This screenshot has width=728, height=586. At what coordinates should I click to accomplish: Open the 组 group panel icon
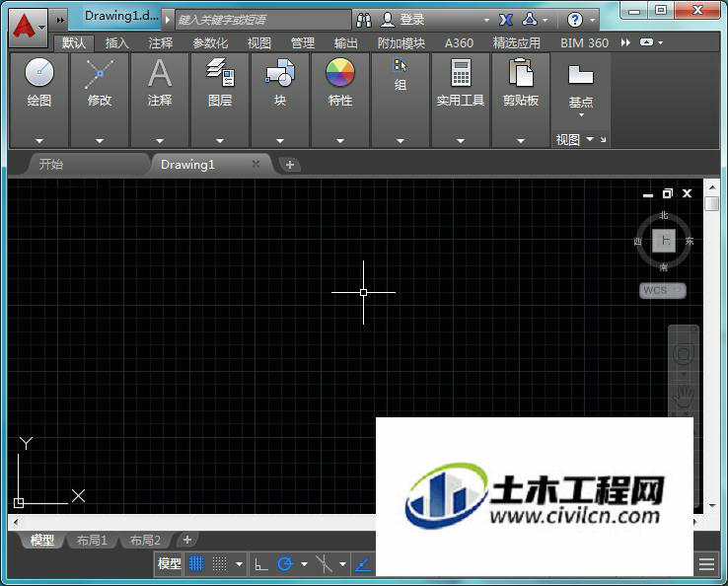pos(400,65)
